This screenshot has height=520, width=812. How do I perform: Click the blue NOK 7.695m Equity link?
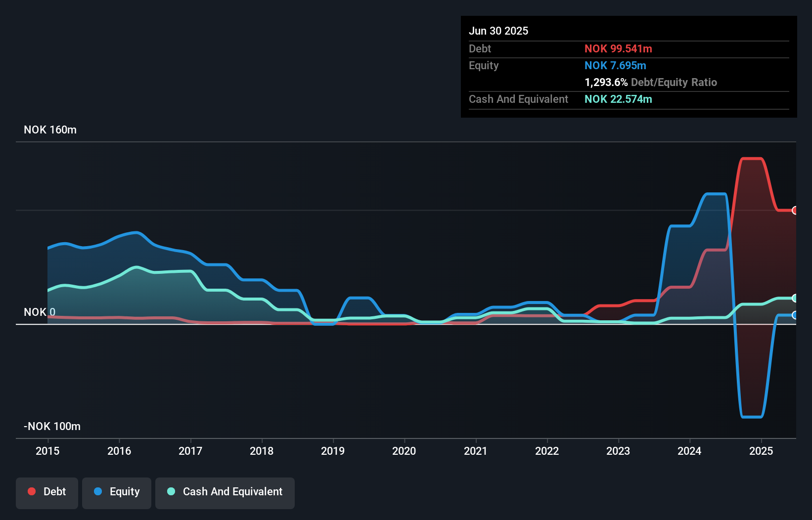[x=615, y=65]
